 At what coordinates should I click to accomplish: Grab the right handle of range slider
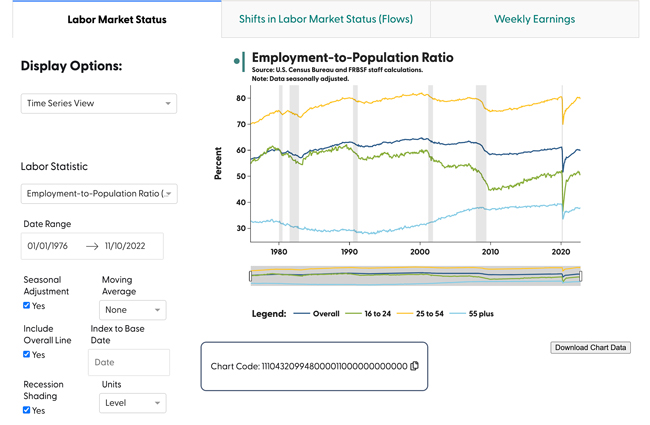coord(580,276)
